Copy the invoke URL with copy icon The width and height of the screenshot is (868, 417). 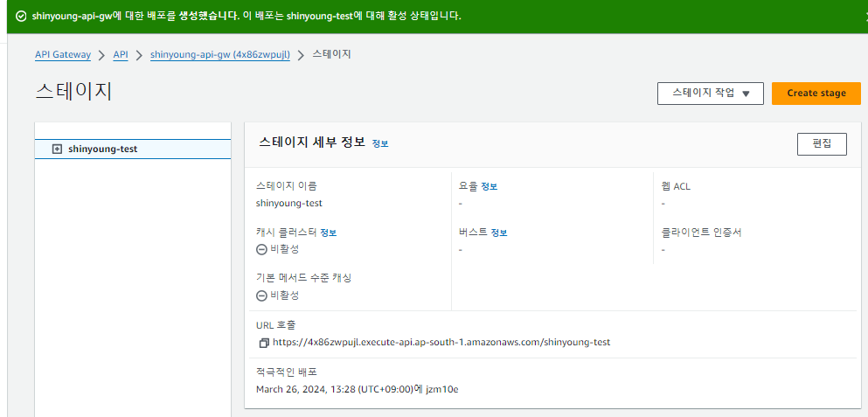pyautogui.click(x=264, y=343)
